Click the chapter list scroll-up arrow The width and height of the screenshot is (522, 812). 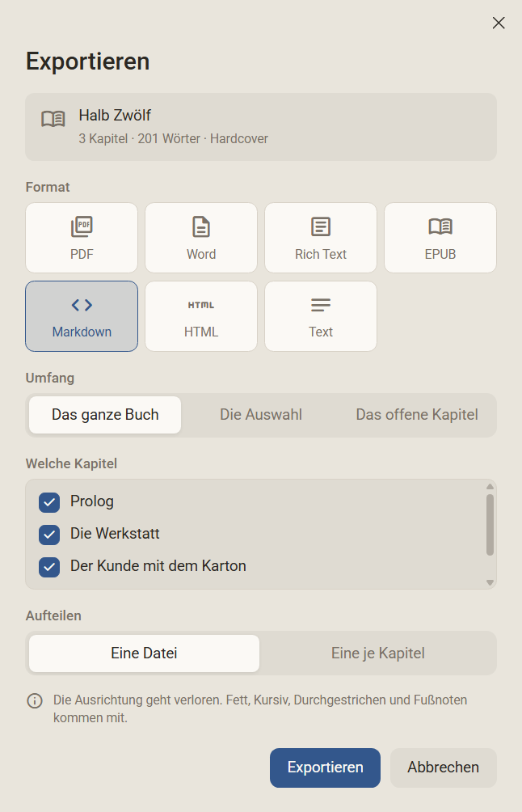(490, 486)
